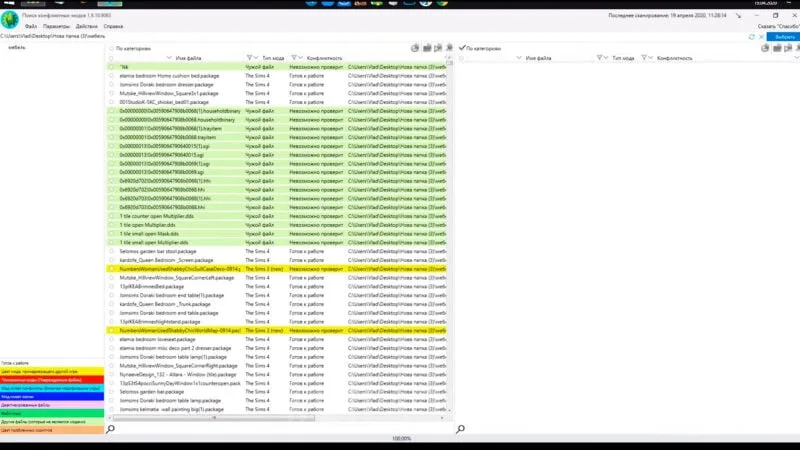
Task: Click the pink Деактивированные файлы legend bar
Action: click(x=52, y=405)
